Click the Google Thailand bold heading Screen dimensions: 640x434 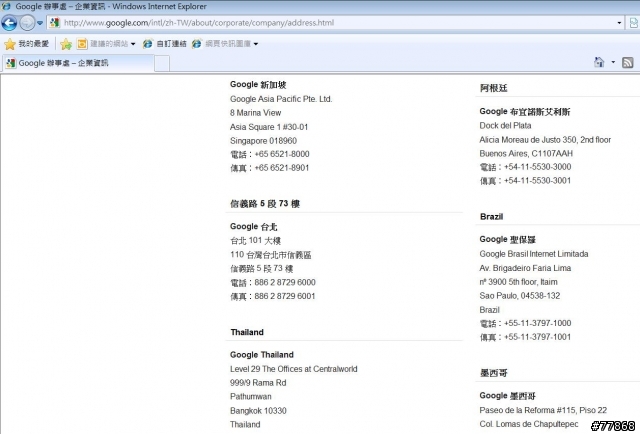pyautogui.click(x=262, y=354)
